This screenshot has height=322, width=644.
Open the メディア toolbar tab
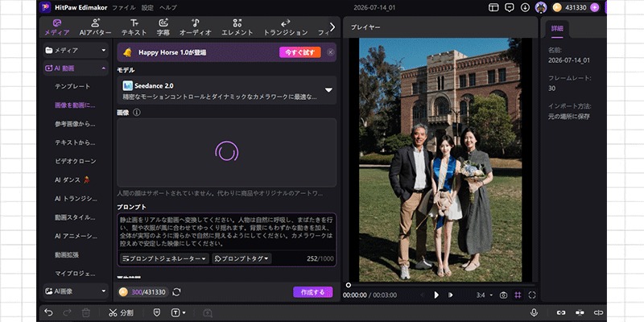56,27
